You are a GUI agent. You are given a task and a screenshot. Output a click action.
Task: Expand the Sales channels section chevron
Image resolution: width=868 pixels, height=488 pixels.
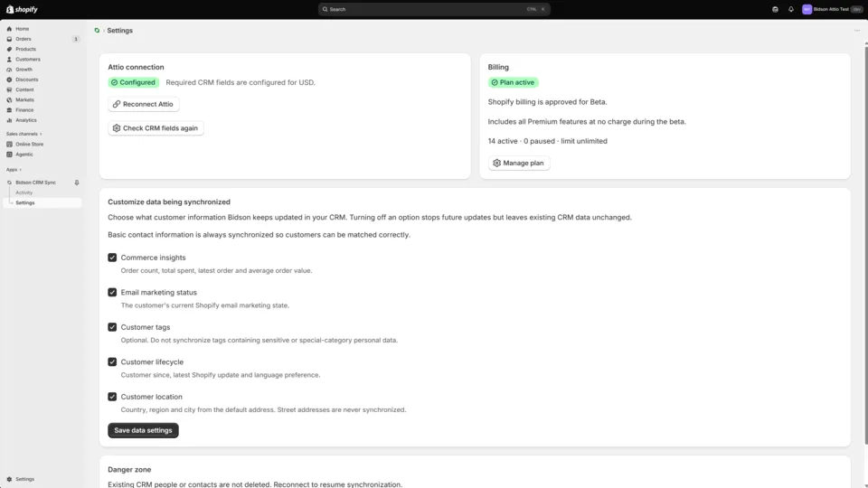click(41, 134)
